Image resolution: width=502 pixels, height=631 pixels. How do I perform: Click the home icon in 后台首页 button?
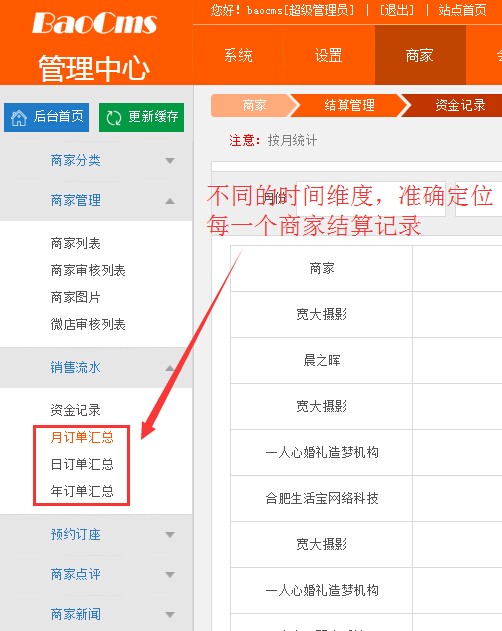click(19, 118)
